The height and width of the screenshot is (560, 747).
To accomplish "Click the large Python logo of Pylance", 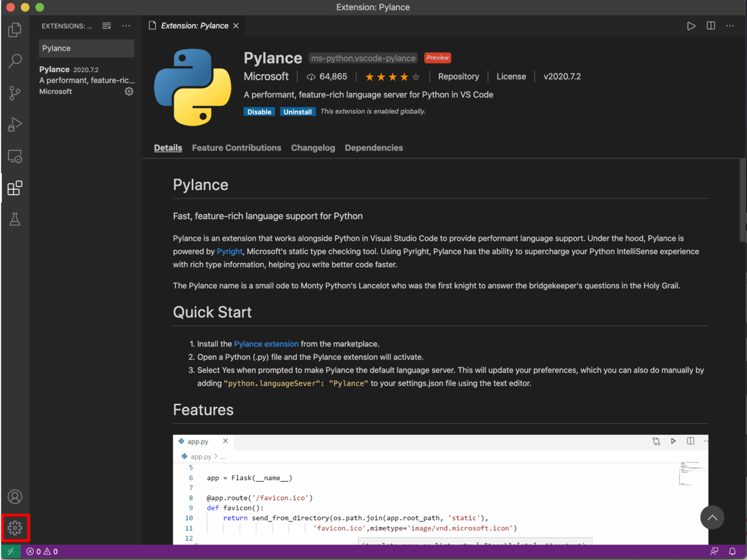I will [192, 87].
